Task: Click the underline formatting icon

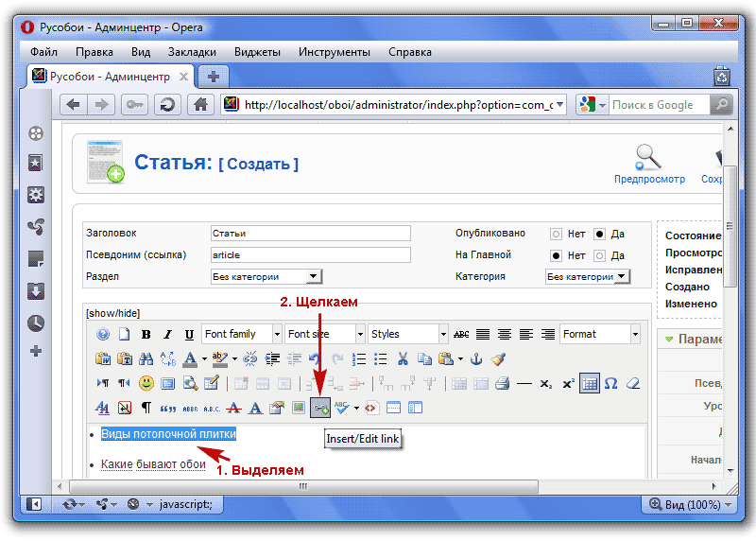Action: (x=189, y=335)
